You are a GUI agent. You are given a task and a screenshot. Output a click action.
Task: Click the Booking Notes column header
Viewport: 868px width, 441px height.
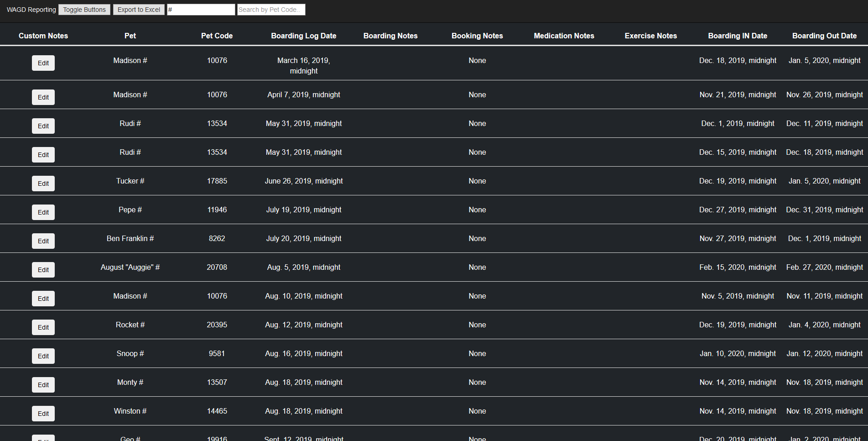[477, 36]
